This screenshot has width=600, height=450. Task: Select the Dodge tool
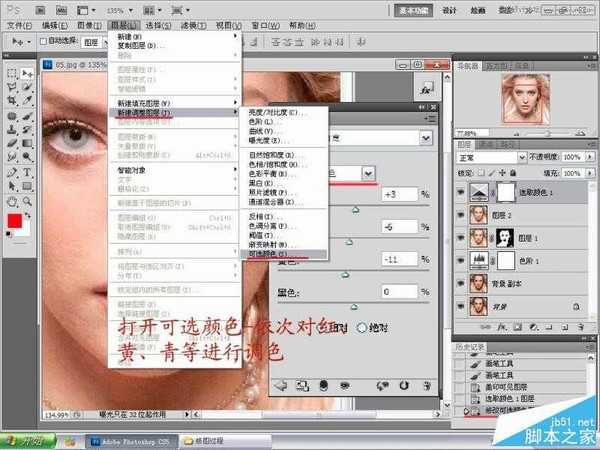click(x=27, y=157)
